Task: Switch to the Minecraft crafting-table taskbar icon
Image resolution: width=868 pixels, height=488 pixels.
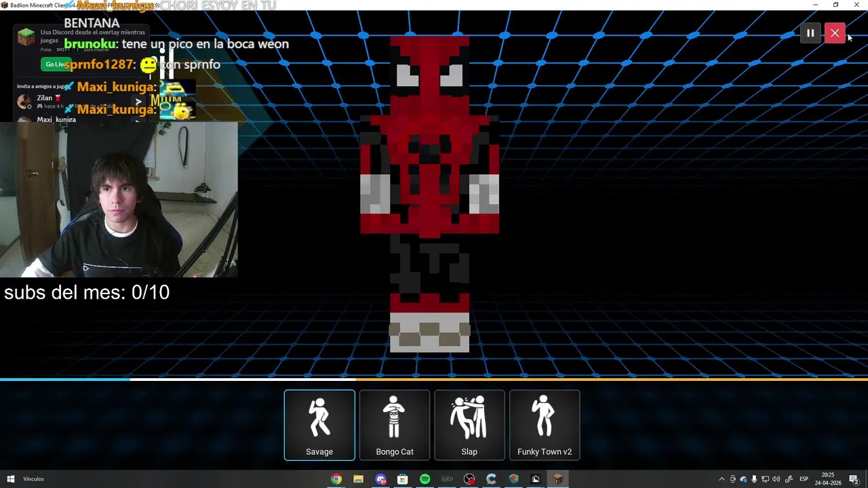Action: tap(557, 479)
